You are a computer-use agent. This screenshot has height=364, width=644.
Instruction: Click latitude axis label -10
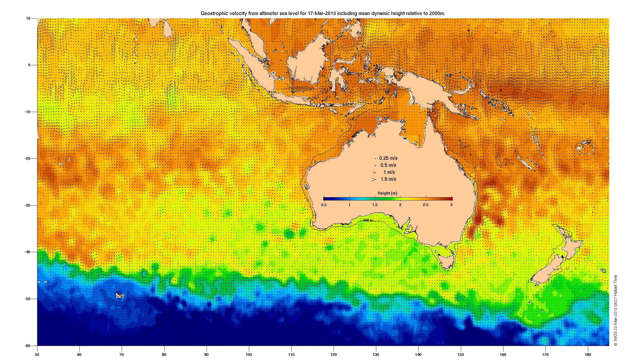click(27, 112)
